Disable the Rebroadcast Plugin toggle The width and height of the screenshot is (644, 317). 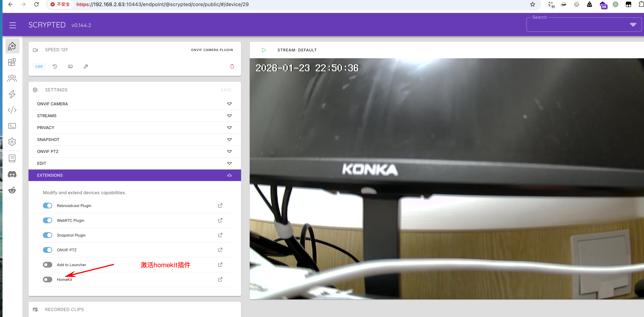click(47, 206)
